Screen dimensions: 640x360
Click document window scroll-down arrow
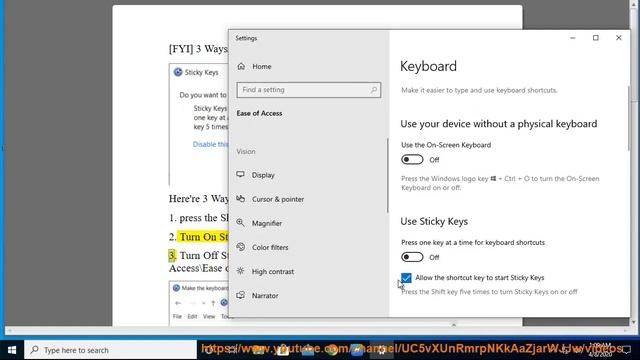634,322
